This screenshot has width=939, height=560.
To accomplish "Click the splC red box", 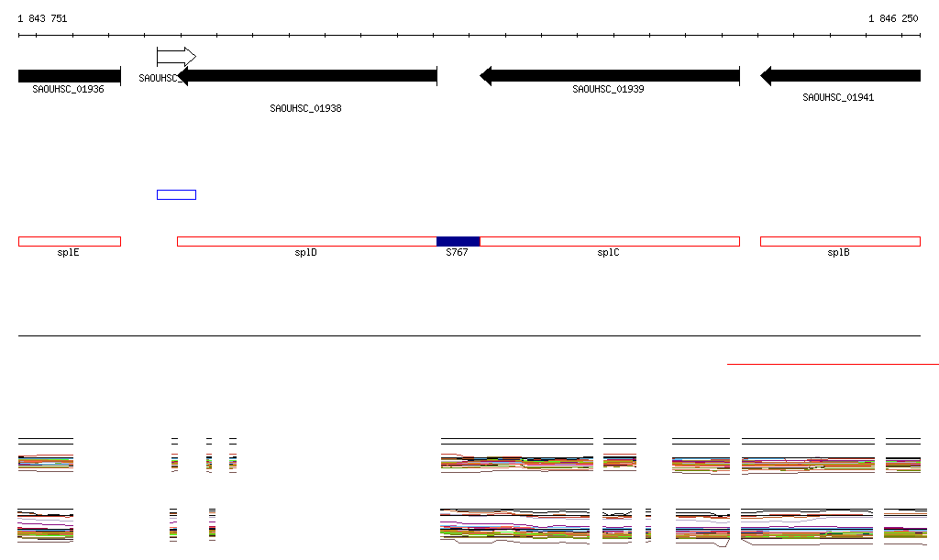I will (610, 242).
